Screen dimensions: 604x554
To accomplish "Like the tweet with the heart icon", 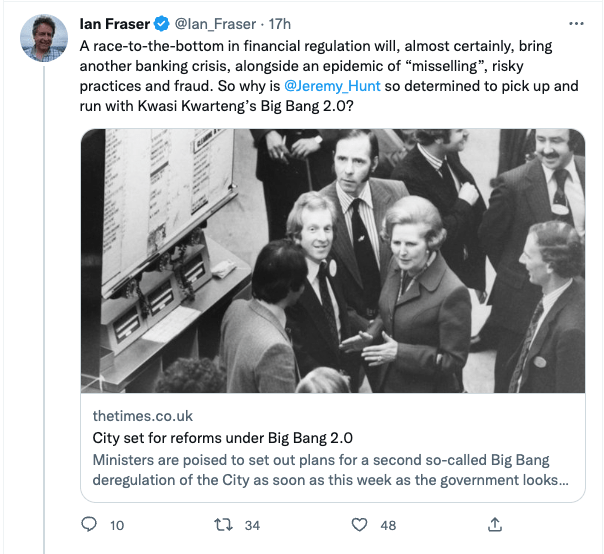I will point(360,524).
